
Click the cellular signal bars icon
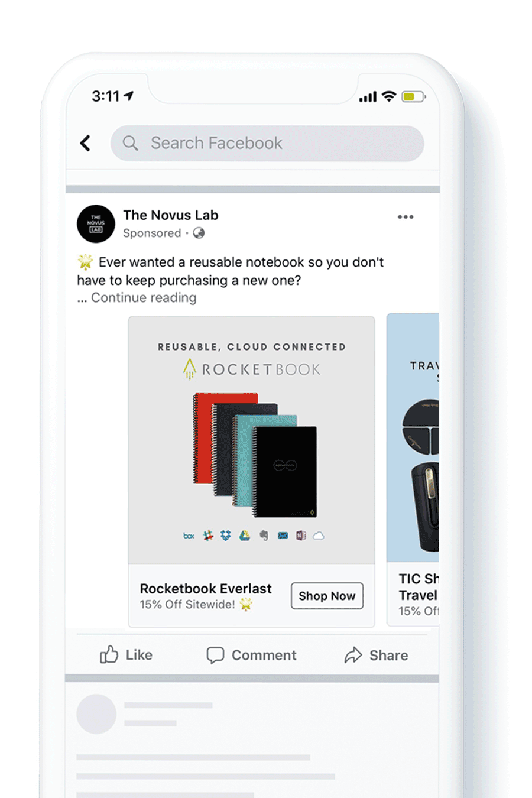click(368, 97)
